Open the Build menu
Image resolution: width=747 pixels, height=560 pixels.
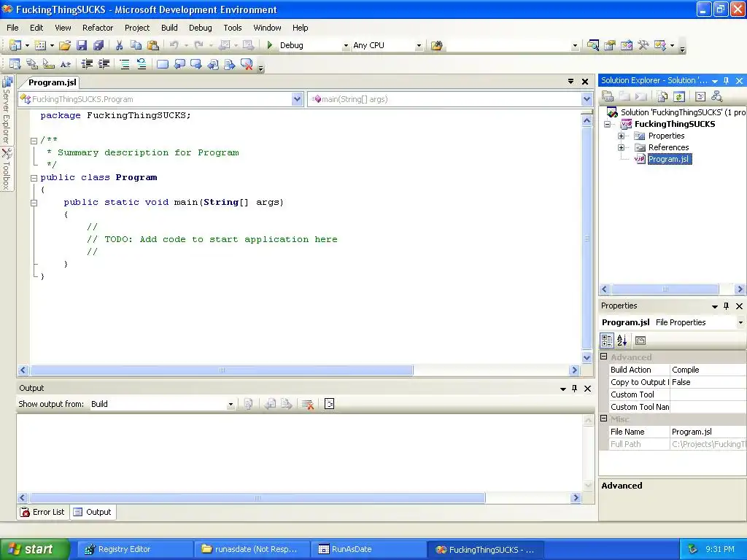click(x=169, y=28)
